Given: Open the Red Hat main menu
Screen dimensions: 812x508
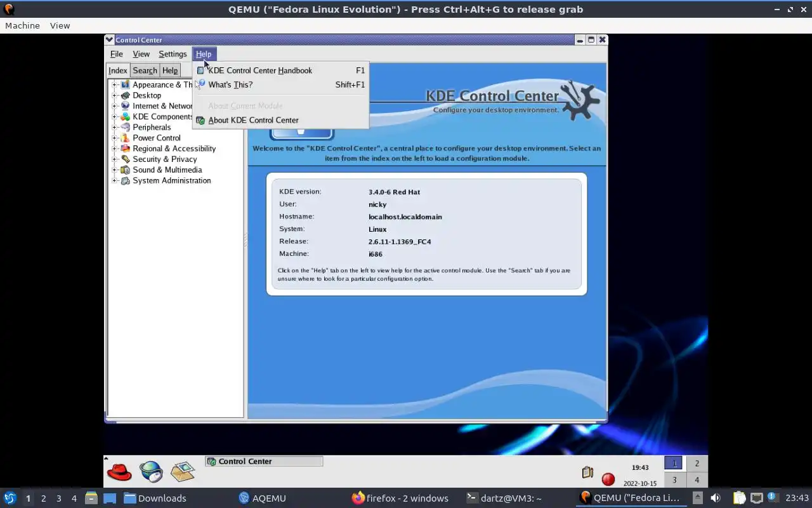Looking at the screenshot, I should click(x=119, y=472).
